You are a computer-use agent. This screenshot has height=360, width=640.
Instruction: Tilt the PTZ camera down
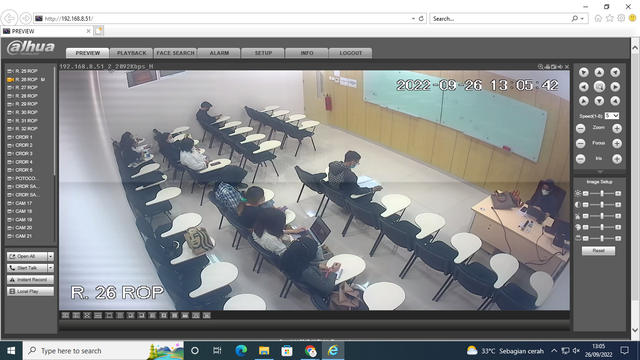point(599,101)
